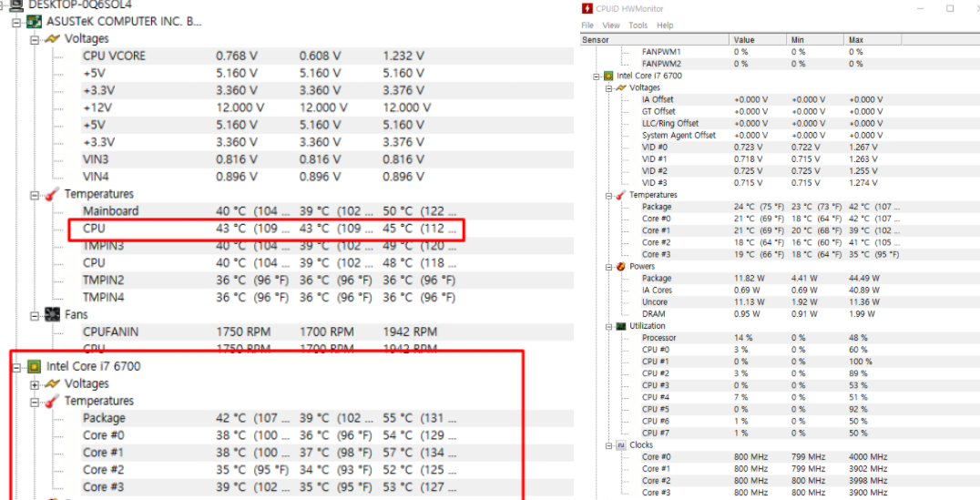Collapse the Powers node in HWMonitor window
Image resolution: width=980 pixels, height=500 pixels.
click(608, 267)
